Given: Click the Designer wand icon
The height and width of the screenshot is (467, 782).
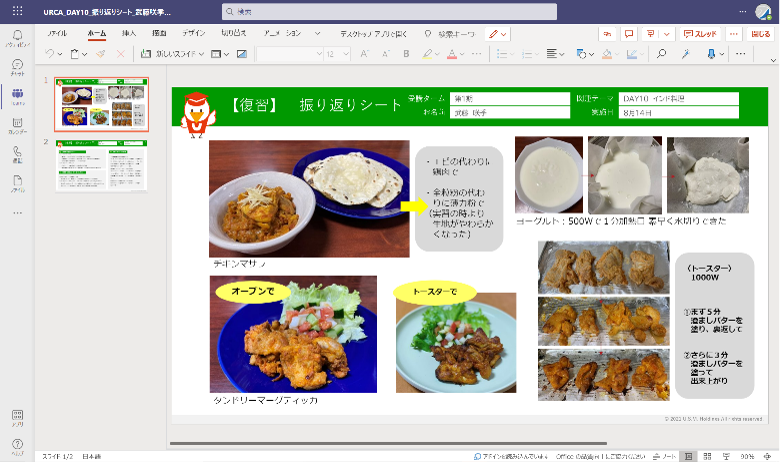Looking at the screenshot, I should tap(686, 54).
